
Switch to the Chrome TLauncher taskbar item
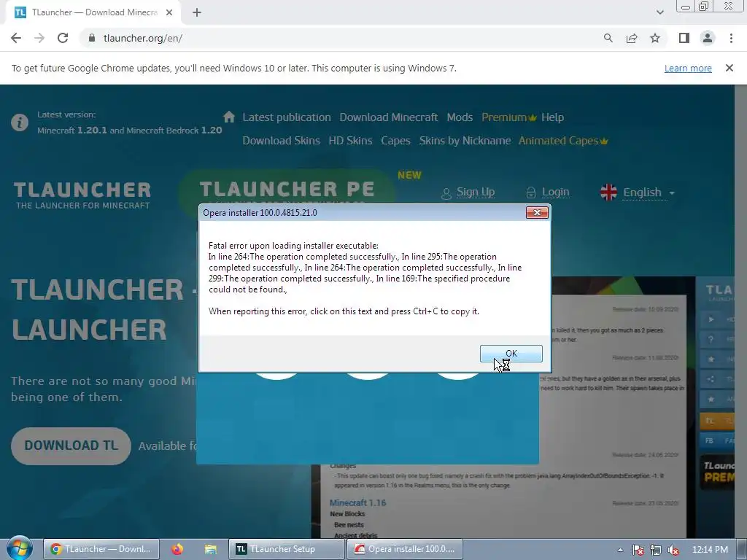point(101,549)
